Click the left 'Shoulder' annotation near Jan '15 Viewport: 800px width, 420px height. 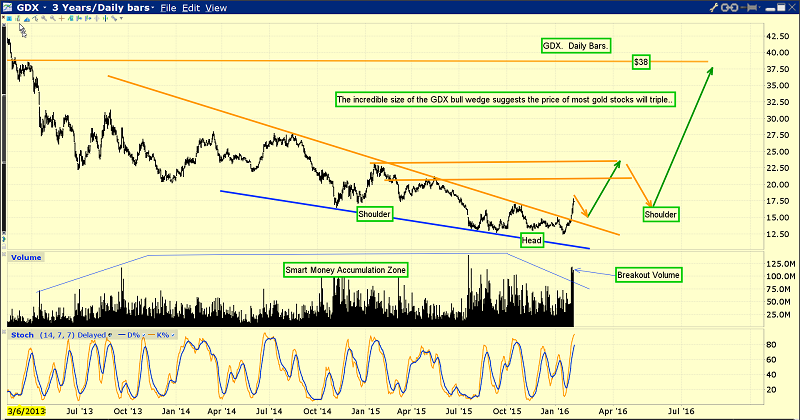tap(374, 214)
